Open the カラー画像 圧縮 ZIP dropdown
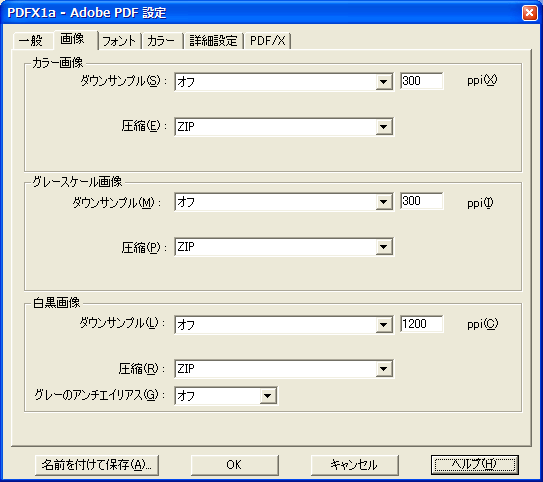This screenshot has width=543, height=482. [x=284, y=127]
